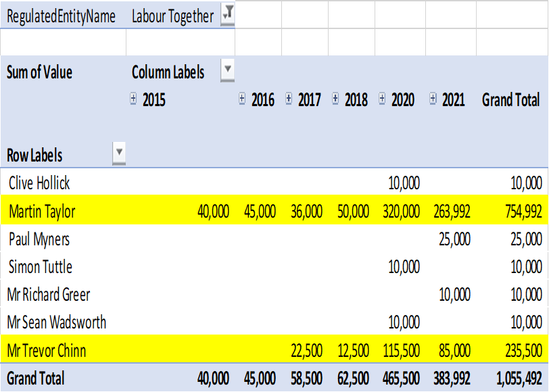The height and width of the screenshot is (392, 549).
Task: Select the Mr Trevor Chinn row label
Action: click(47, 351)
